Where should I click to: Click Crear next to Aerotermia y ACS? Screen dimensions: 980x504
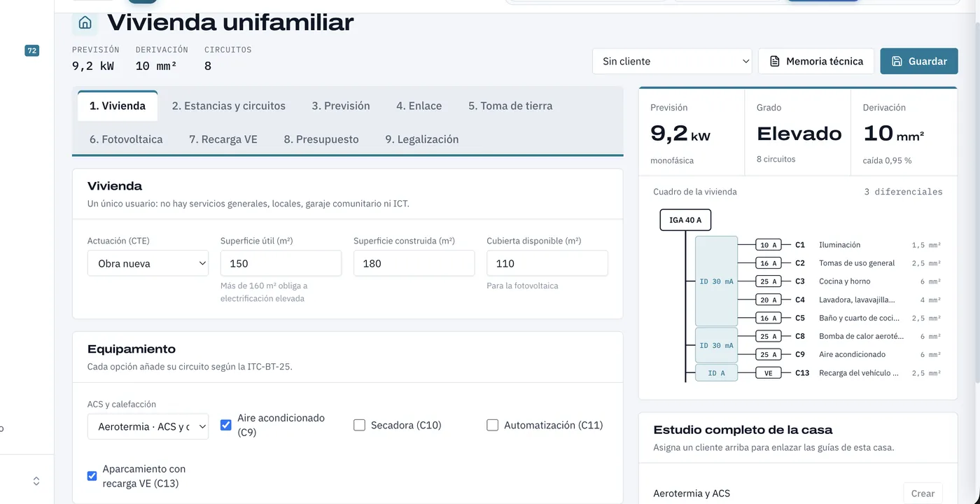[x=923, y=493]
